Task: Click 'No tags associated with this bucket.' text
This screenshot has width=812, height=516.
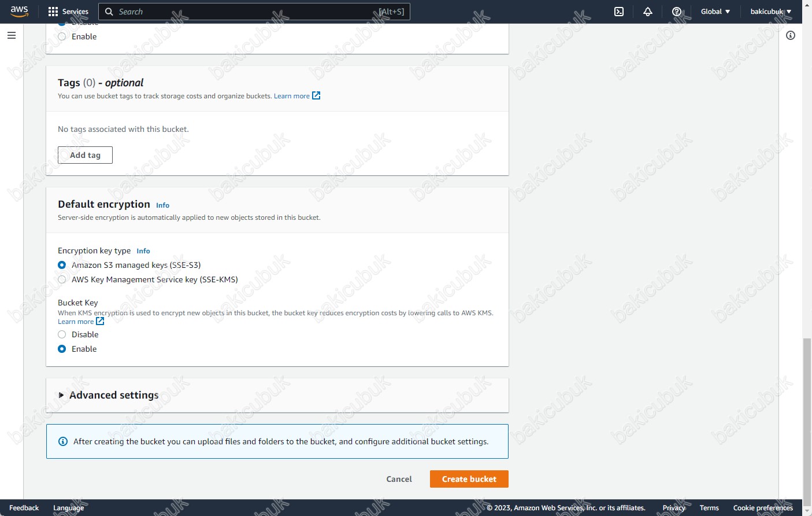Action: (x=123, y=129)
